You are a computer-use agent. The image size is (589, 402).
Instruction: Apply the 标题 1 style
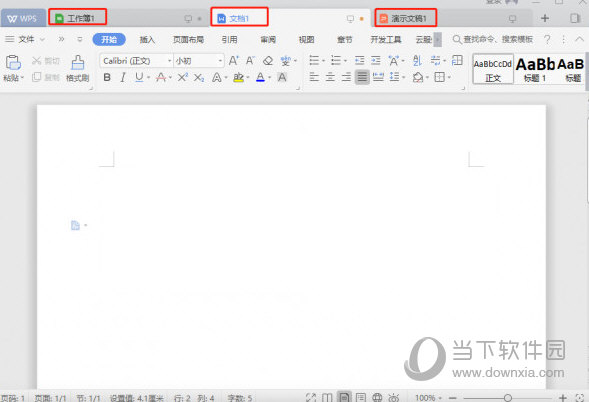535,69
